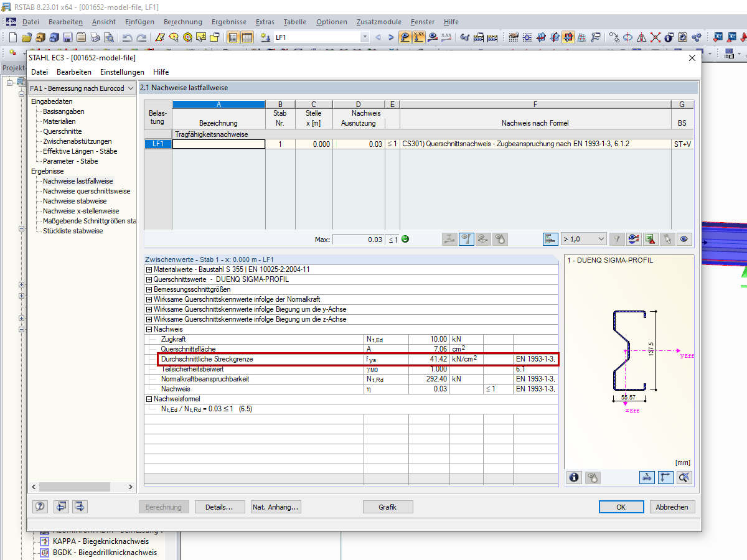Click the eye view mode icon
This screenshot has height=560, width=747.
click(684, 238)
